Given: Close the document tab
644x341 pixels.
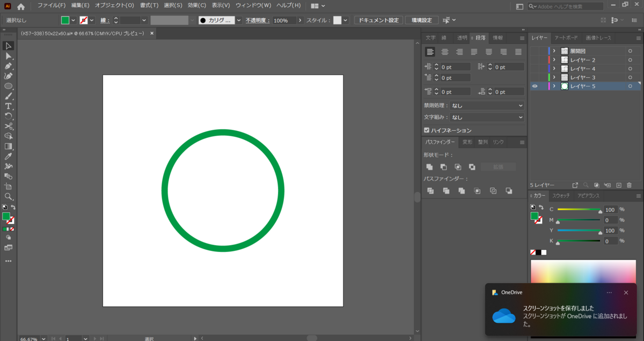Looking at the screenshot, I should (152, 33).
